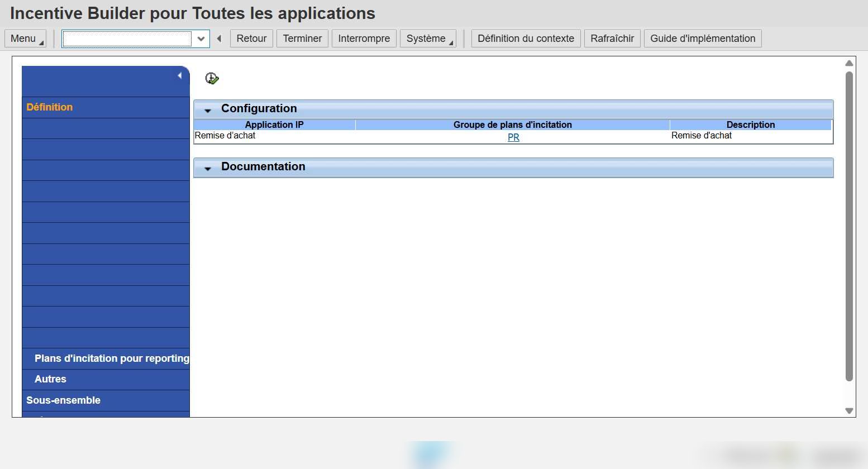Open the PR incentive plan group link

513,137
